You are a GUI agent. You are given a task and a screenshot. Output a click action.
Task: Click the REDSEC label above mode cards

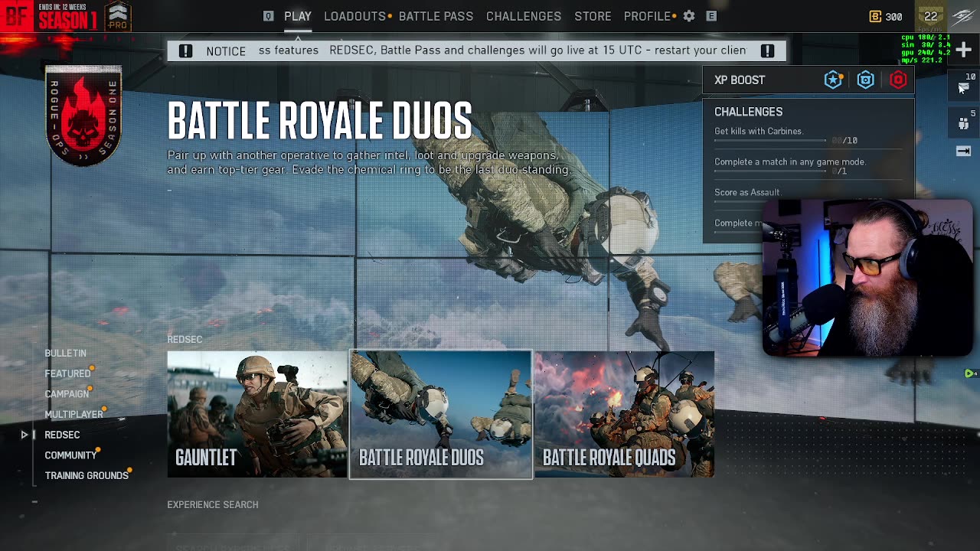click(x=185, y=340)
